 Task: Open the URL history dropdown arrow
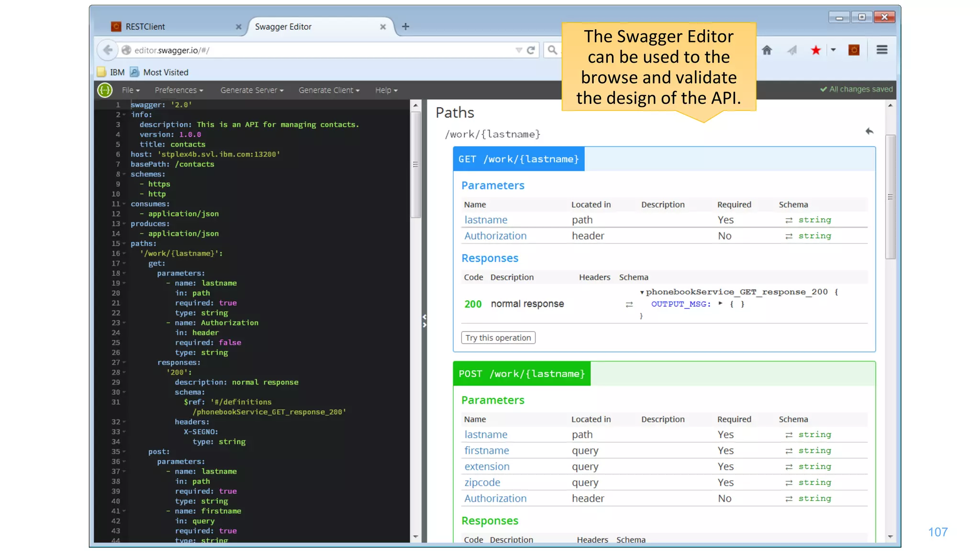(519, 50)
